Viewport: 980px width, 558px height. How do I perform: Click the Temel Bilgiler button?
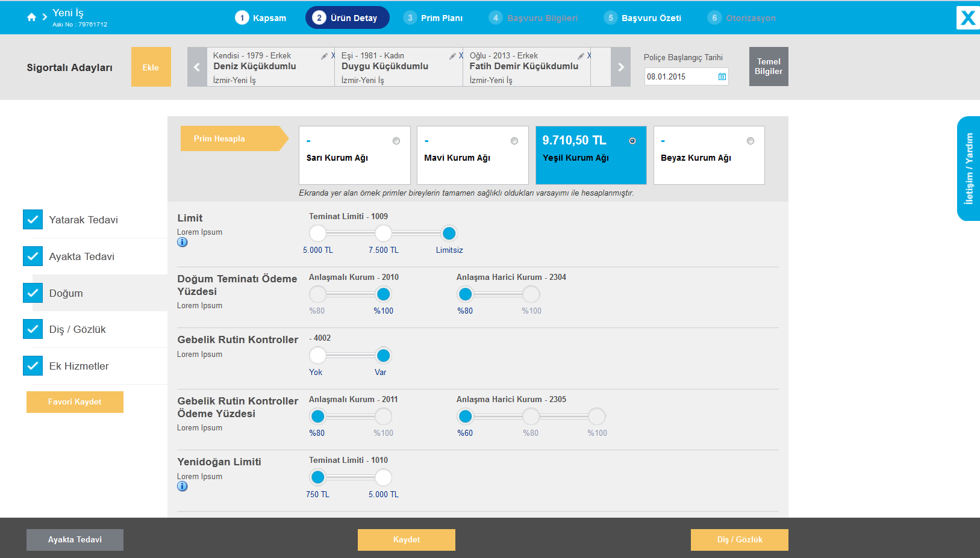(x=769, y=66)
